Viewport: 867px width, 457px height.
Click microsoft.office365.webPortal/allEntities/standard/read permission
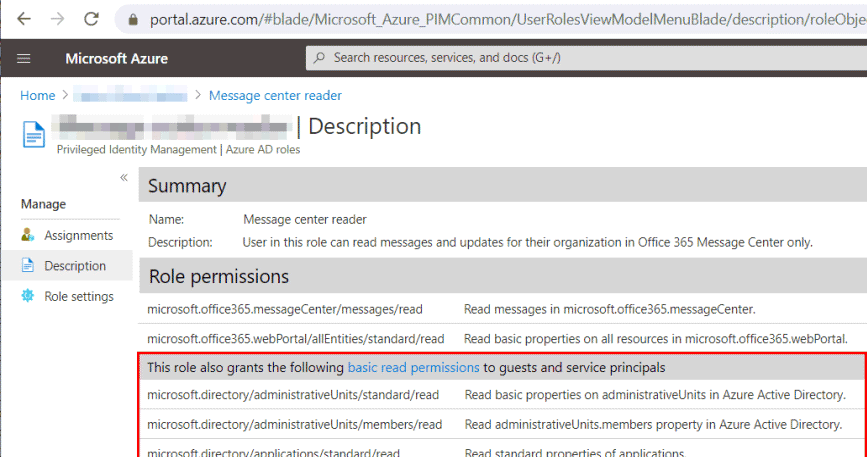tap(296, 339)
